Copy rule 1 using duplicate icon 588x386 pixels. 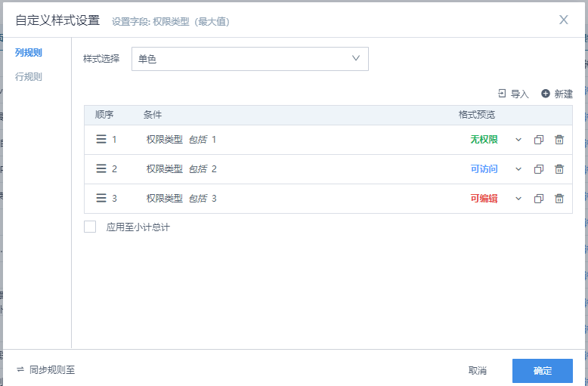click(x=539, y=140)
